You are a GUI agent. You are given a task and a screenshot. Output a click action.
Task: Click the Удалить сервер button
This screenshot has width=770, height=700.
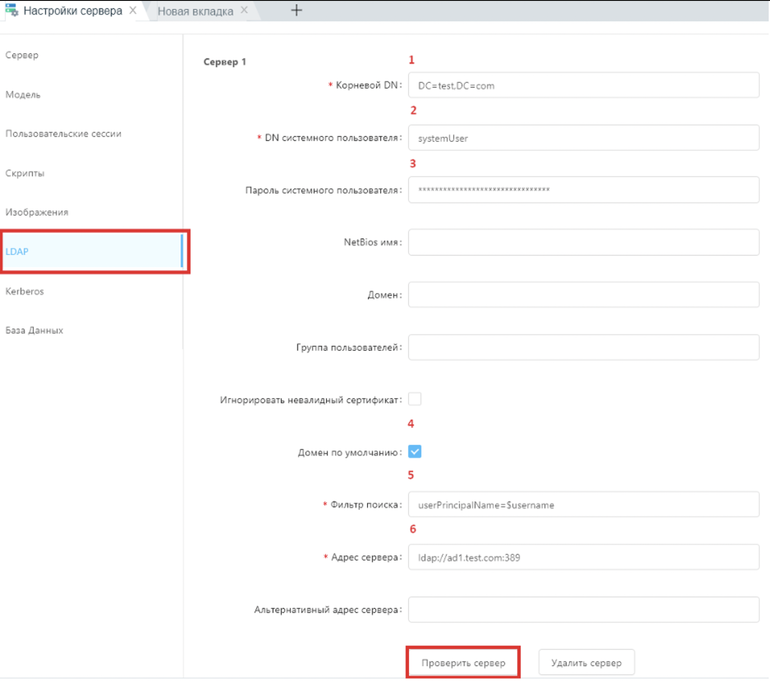coord(586,662)
